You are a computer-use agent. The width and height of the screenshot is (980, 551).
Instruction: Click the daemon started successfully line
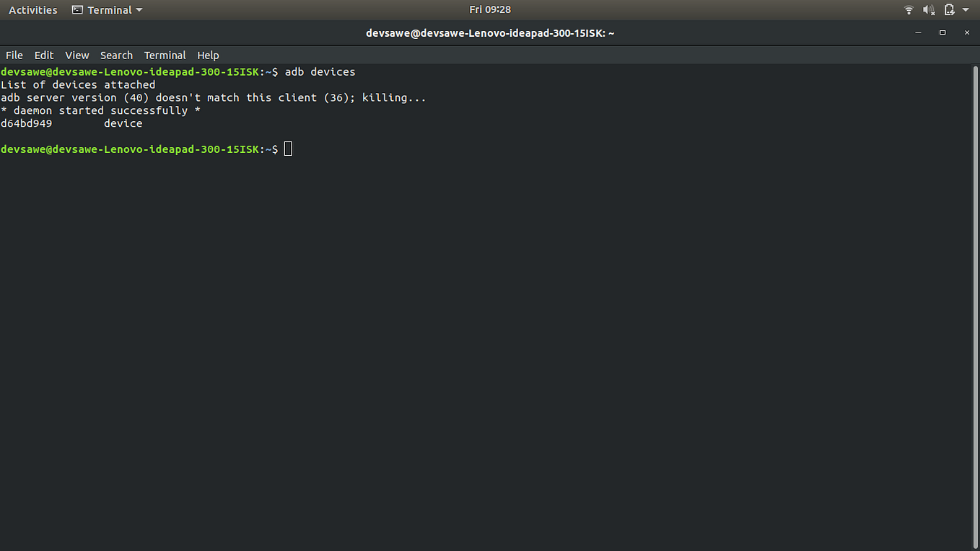point(100,110)
